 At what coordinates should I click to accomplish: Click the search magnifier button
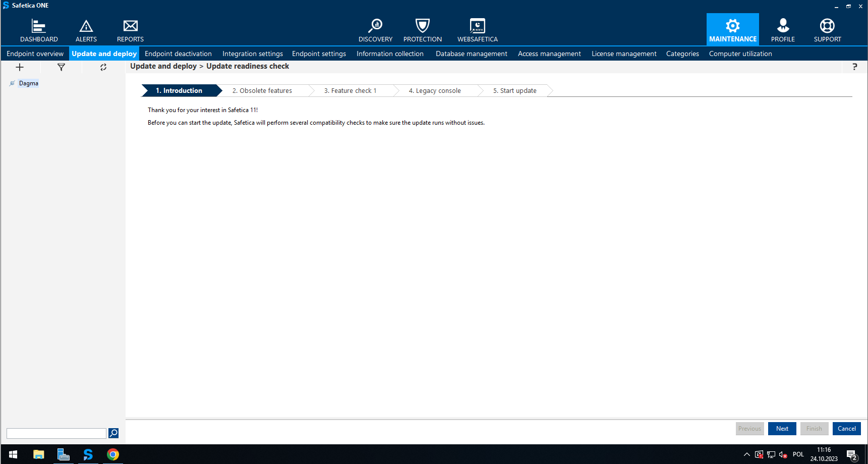[x=113, y=433]
